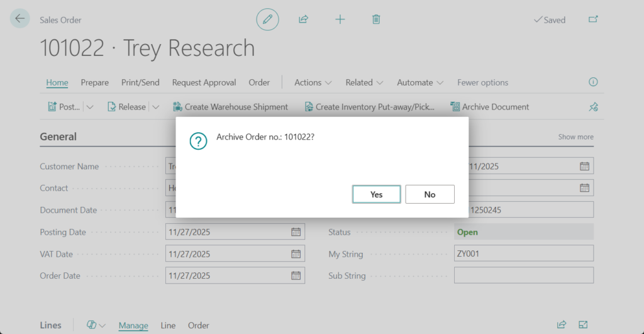Image resolution: width=644 pixels, height=334 pixels.
Task: Confirm archive by clicking Yes
Action: pos(376,194)
